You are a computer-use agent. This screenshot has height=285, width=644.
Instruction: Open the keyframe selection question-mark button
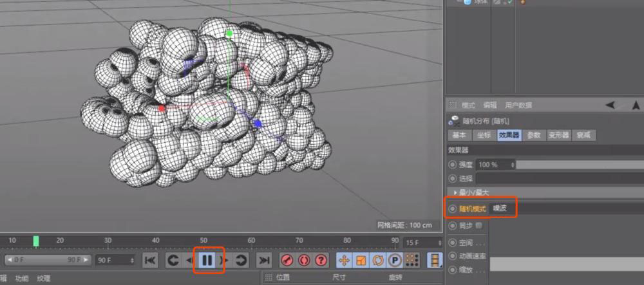click(321, 260)
